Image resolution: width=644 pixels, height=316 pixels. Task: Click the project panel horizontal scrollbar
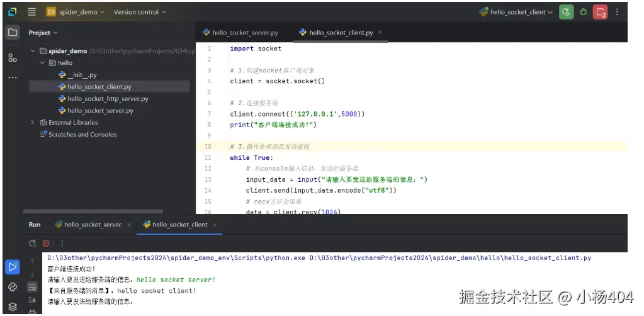(x=93, y=212)
